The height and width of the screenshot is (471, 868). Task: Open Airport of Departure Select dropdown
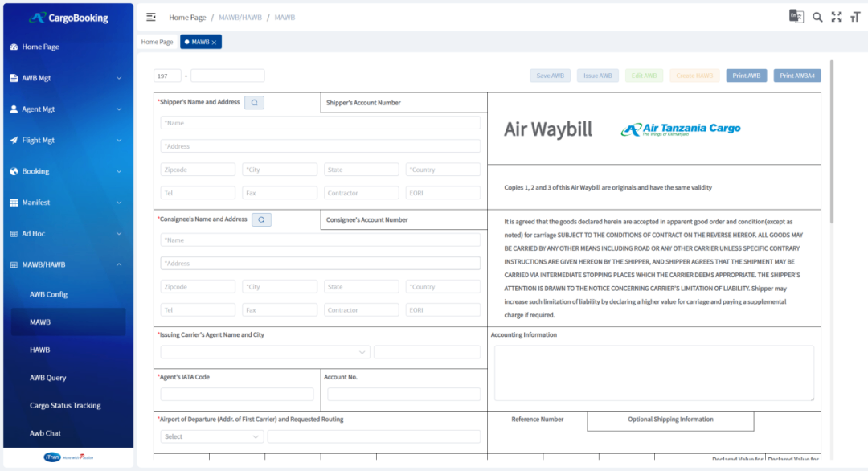click(212, 436)
